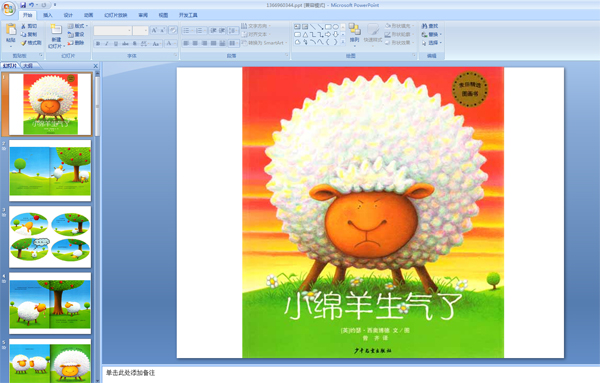Center-align the paragraph text
The width and height of the screenshot is (600, 383).
[195, 43]
